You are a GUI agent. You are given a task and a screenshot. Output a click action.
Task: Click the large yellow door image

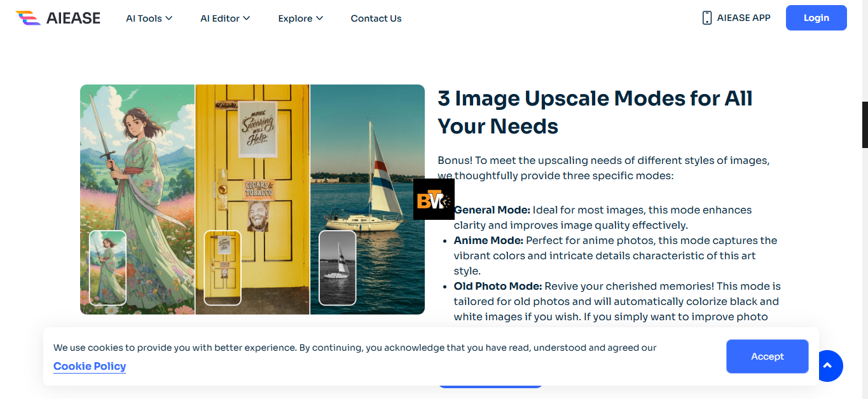252,159
